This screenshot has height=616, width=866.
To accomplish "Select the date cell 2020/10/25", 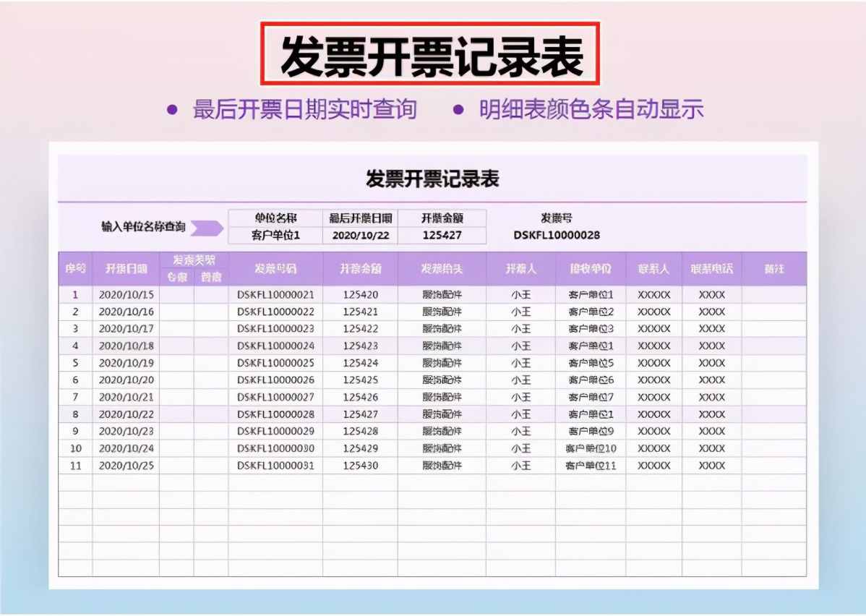I will point(126,466).
